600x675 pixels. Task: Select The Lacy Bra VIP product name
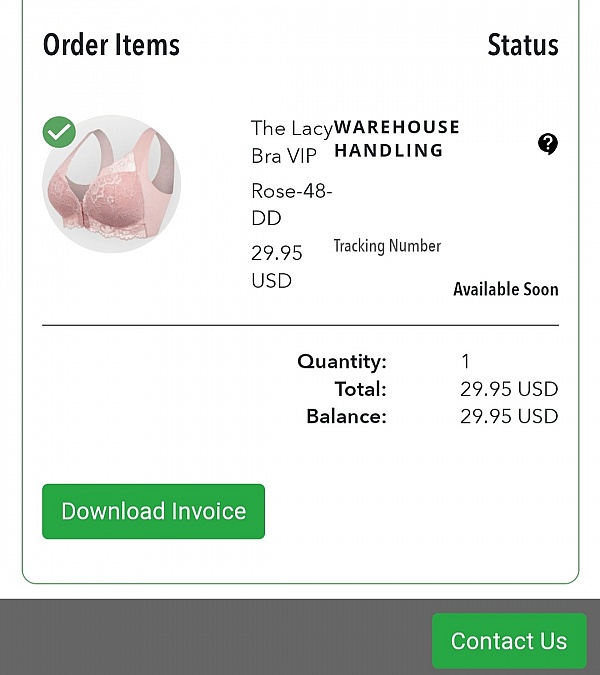point(292,142)
